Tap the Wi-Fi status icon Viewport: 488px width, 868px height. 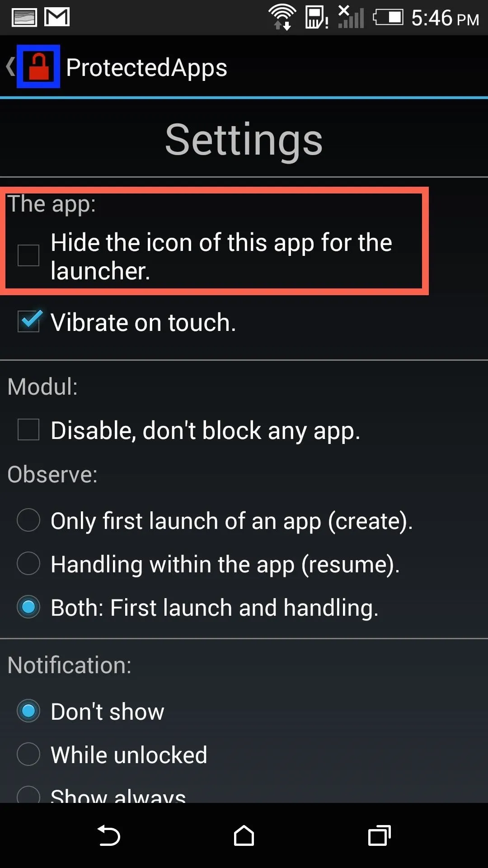282,17
